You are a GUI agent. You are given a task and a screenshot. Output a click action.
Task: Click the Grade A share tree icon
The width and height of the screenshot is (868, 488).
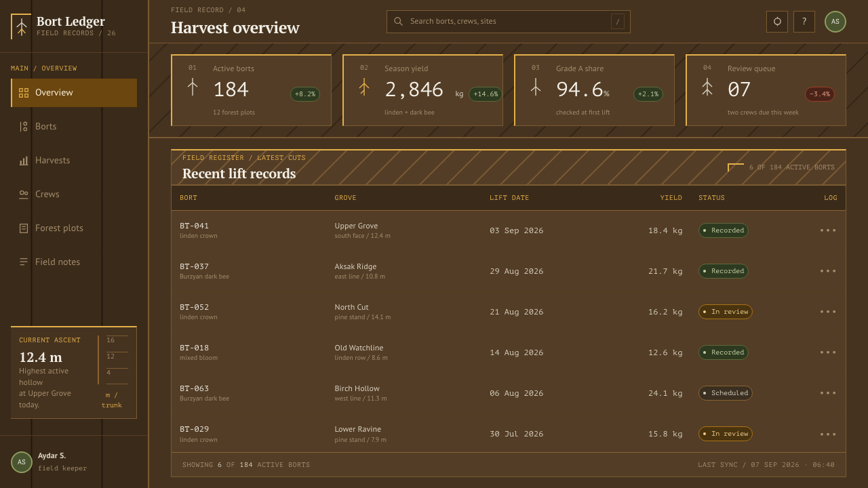[x=536, y=87]
